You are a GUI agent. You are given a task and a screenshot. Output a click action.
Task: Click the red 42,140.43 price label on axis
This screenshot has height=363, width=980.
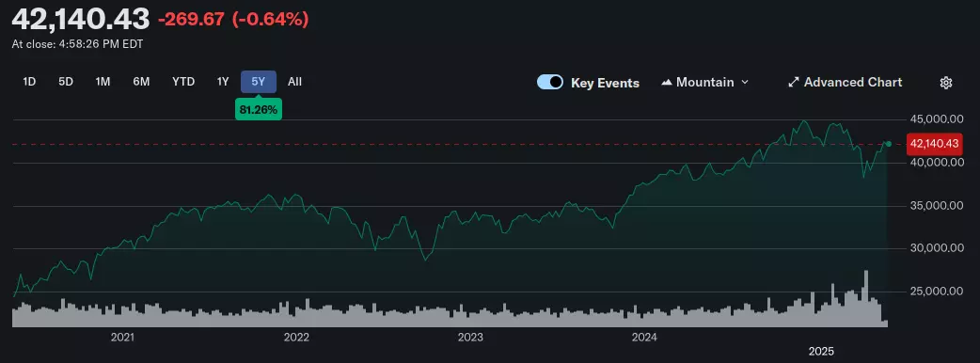[934, 144]
